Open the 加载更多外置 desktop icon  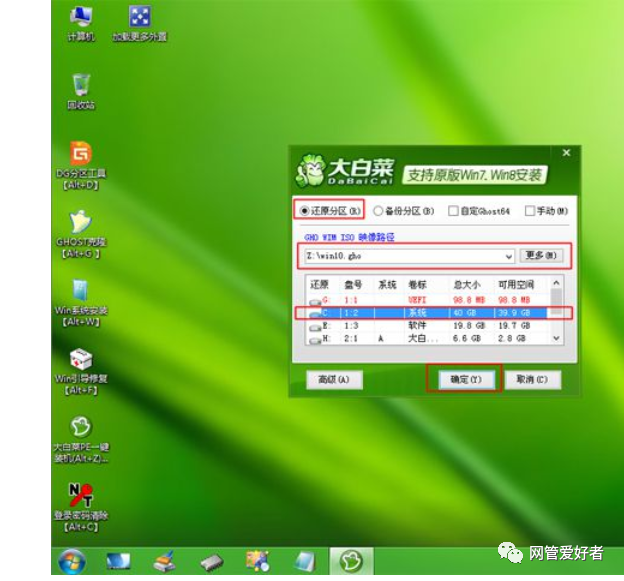click(139, 23)
